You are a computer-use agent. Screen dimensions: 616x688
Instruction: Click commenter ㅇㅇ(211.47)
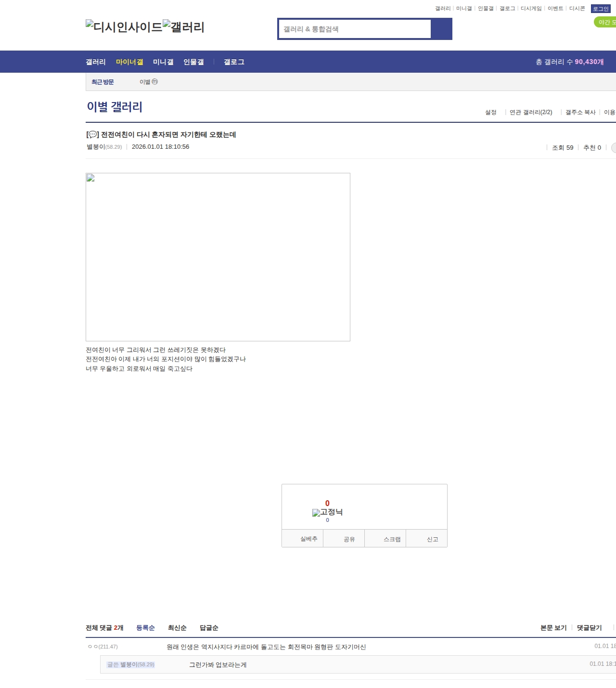(x=103, y=647)
